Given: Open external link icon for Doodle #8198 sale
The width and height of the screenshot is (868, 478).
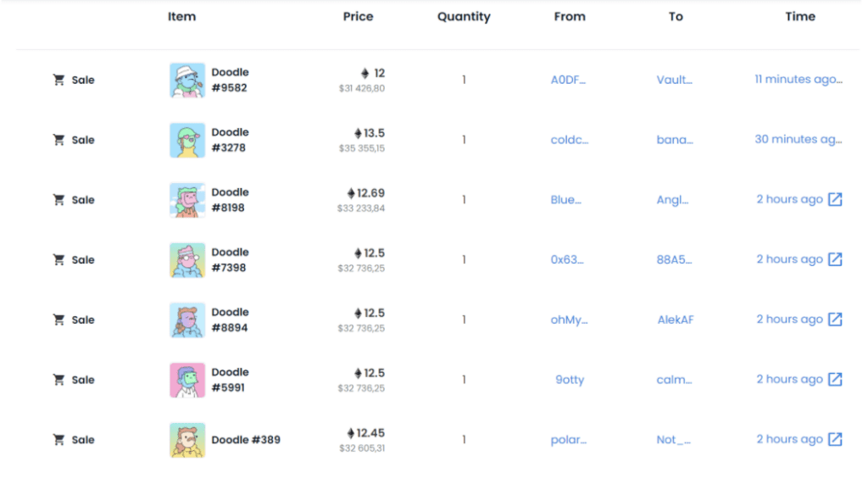Looking at the screenshot, I should click(835, 200).
